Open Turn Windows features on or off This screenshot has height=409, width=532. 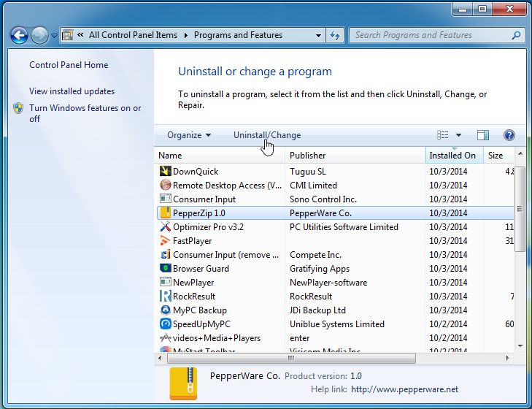pos(85,113)
